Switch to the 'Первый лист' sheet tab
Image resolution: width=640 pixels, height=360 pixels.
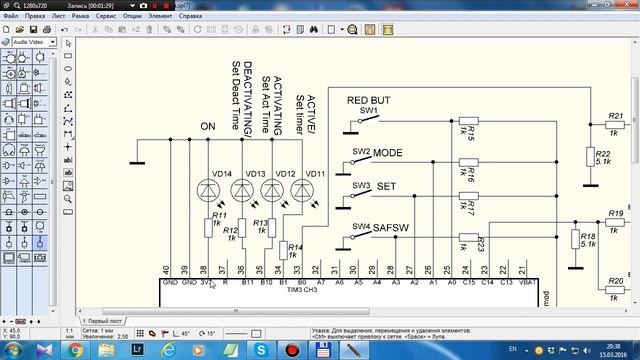[102, 321]
